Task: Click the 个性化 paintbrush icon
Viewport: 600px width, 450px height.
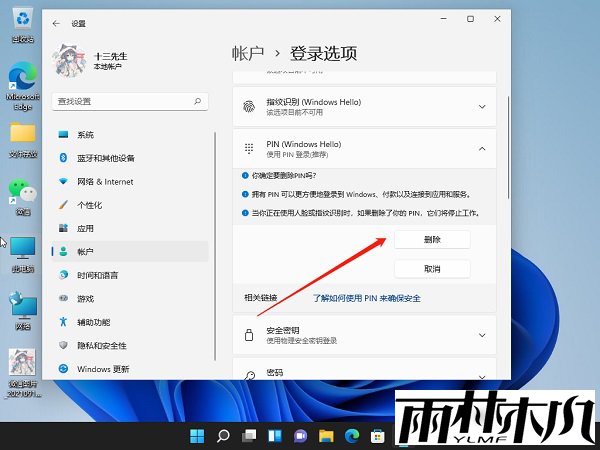Action: click(63, 205)
